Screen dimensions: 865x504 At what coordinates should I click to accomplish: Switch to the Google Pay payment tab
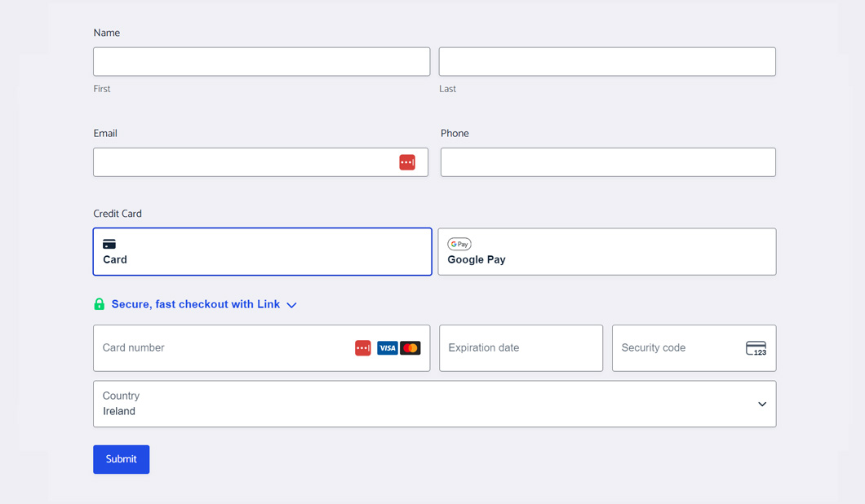click(606, 252)
